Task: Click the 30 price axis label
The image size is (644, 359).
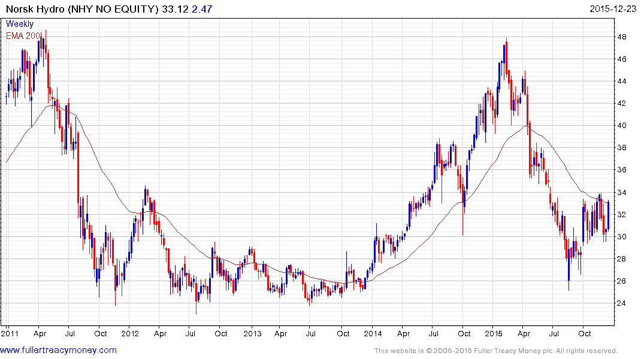Action: coord(621,237)
